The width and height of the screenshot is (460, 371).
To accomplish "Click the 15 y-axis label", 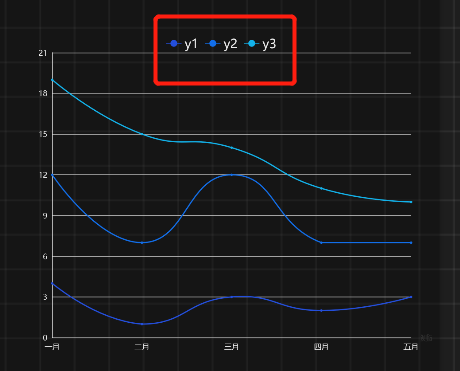I will tap(43, 134).
